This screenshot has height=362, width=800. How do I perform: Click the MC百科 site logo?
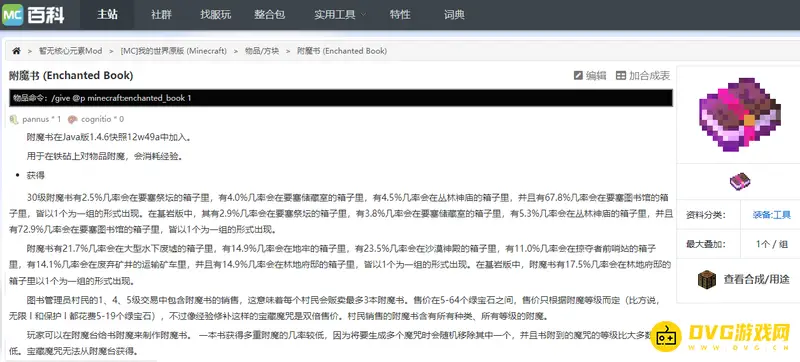coord(33,14)
